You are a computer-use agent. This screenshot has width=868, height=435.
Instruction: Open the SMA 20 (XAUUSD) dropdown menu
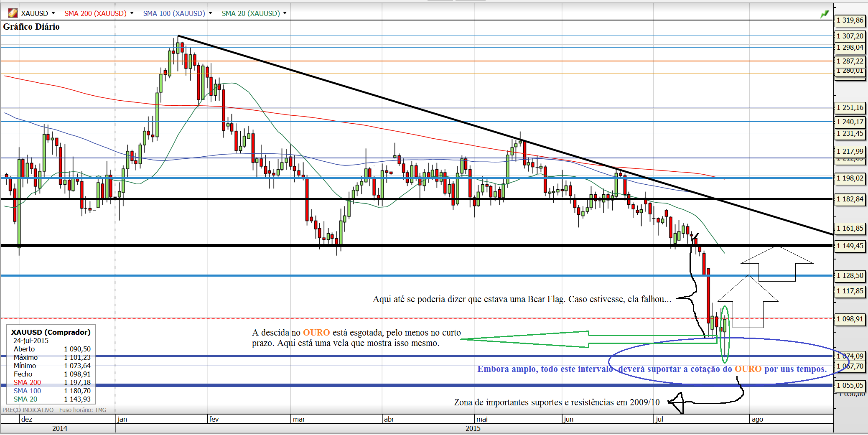pos(285,13)
